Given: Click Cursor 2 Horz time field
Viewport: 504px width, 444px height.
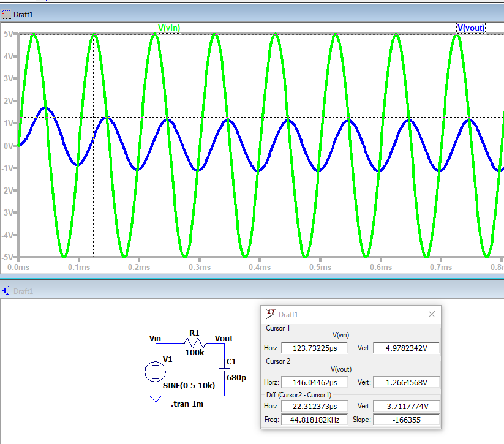Looking at the screenshot, I should (314, 382).
